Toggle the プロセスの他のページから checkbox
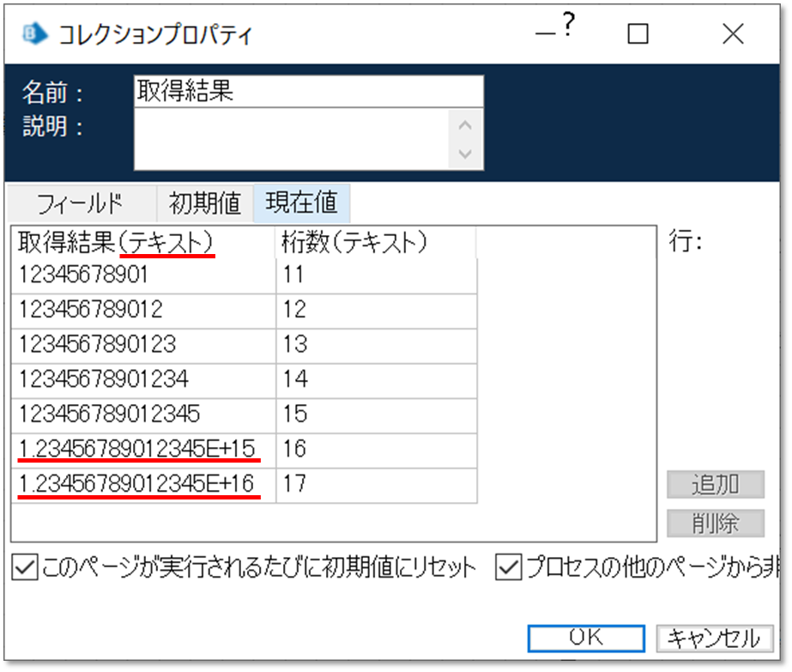The height and width of the screenshot is (672, 792). pos(508,567)
